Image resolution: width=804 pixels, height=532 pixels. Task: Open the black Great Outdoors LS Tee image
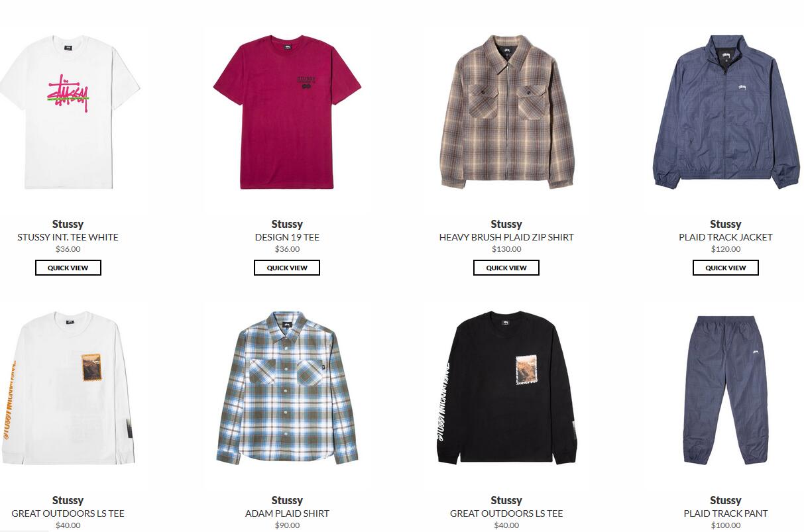[506, 388]
